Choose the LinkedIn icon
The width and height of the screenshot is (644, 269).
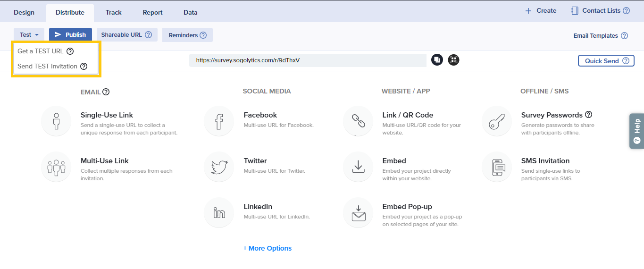219,213
